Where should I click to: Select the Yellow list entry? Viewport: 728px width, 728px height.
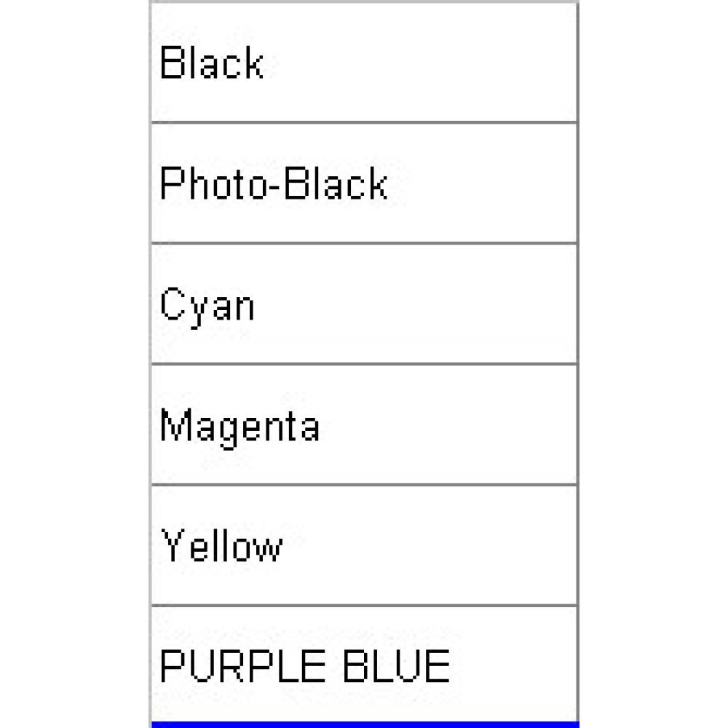[x=365, y=545]
